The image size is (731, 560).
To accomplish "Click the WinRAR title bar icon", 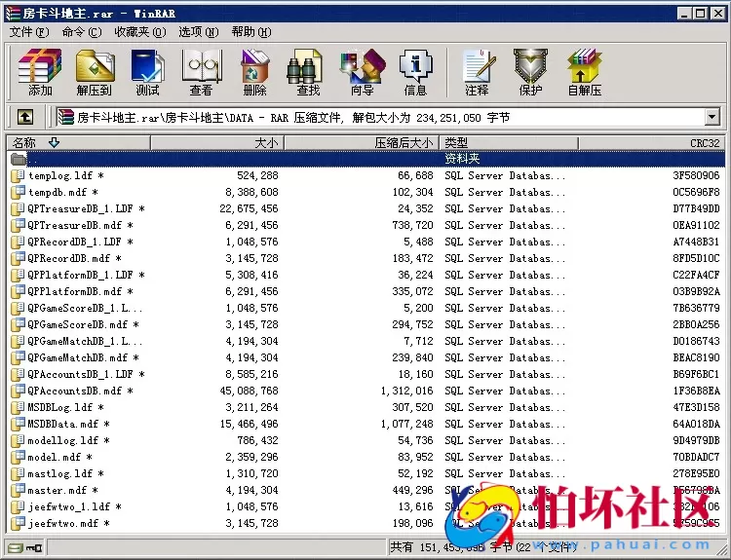I will [13, 13].
